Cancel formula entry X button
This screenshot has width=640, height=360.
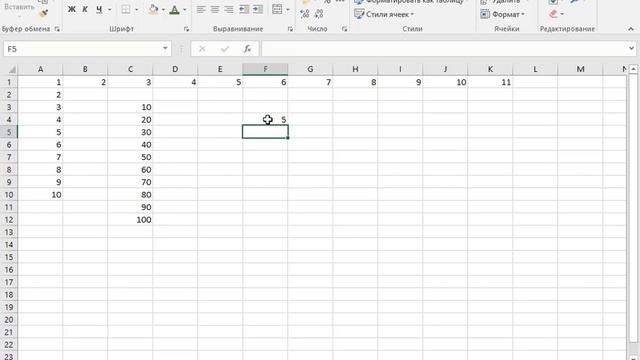coord(202,49)
